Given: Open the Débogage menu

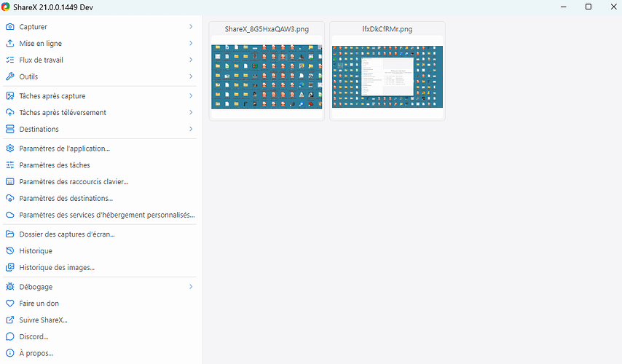Looking at the screenshot, I should (100, 287).
